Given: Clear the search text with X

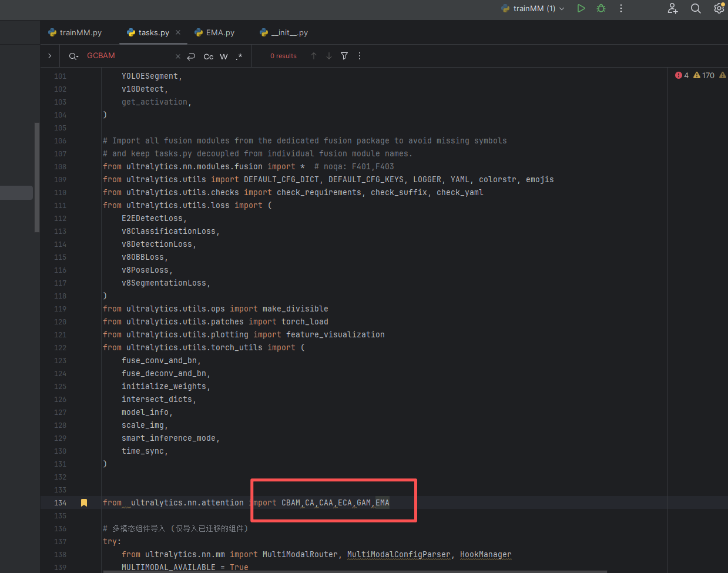Looking at the screenshot, I should click(178, 56).
